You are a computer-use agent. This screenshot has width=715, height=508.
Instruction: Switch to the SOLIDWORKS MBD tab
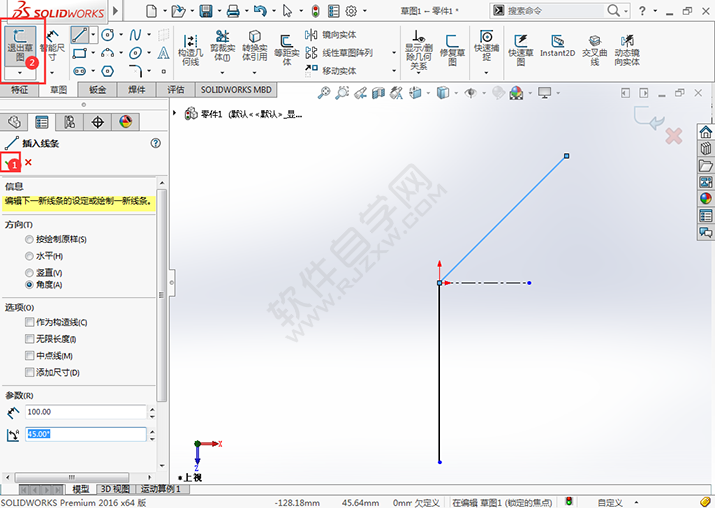[236, 90]
